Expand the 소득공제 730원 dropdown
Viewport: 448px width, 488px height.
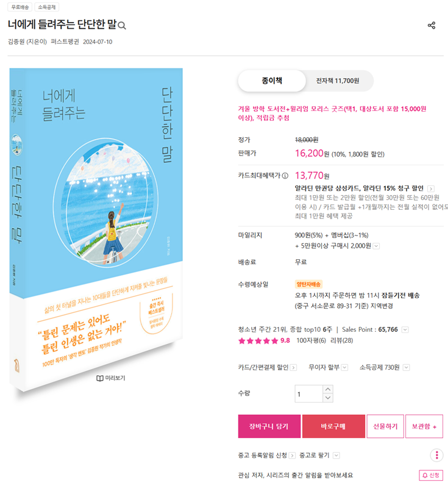point(406,368)
